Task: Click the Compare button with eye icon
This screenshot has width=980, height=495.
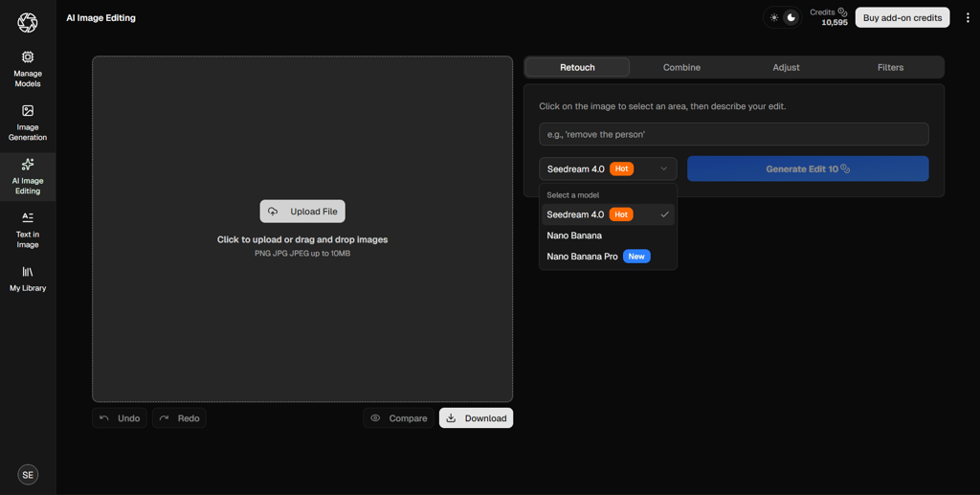Action: point(399,418)
